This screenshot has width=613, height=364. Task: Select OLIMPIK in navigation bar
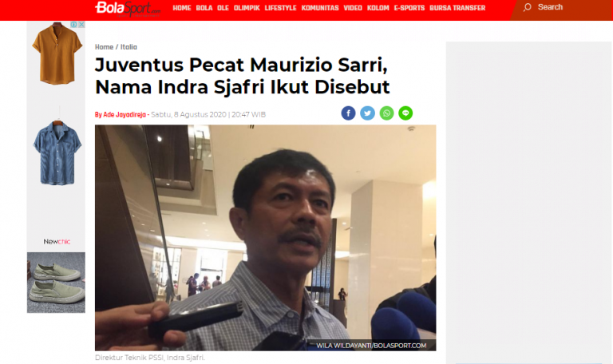pos(247,8)
